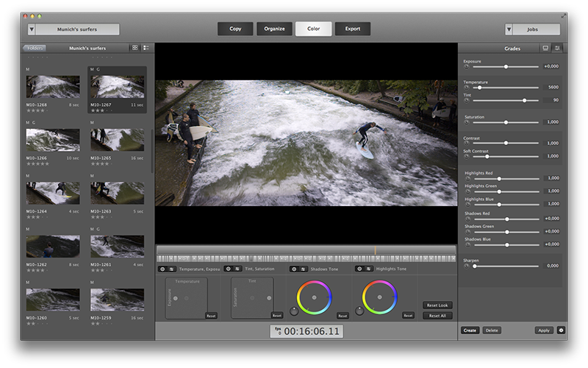Image resolution: width=588 pixels, height=368 pixels.
Task: Reset the Highlights Tone color wheel
Action: coord(408,316)
